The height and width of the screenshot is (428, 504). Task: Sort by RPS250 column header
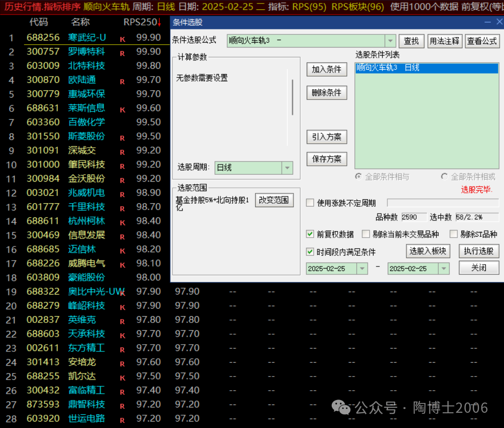point(142,22)
